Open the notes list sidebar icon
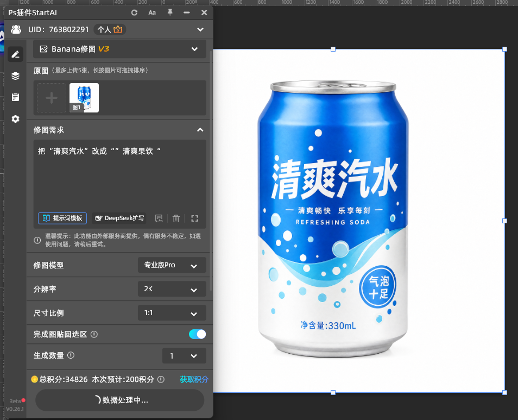The height and width of the screenshot is (420, 518). click(16, 97)
